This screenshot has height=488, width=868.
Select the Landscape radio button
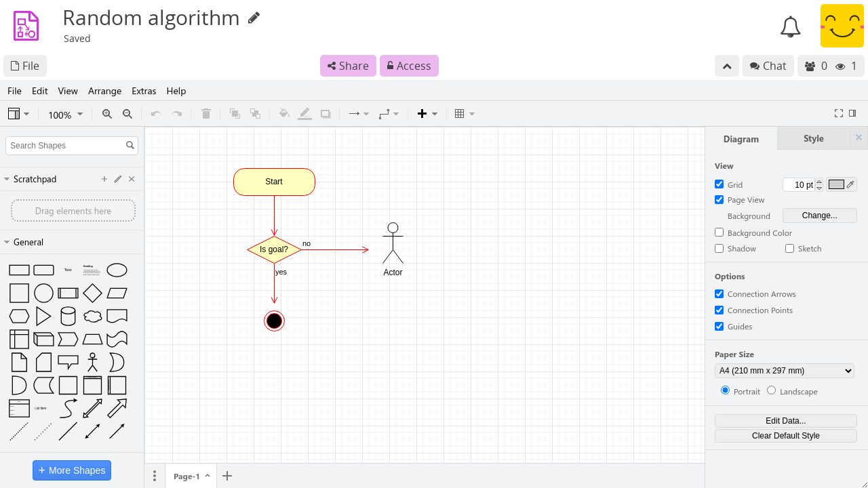tap(771, 390)
